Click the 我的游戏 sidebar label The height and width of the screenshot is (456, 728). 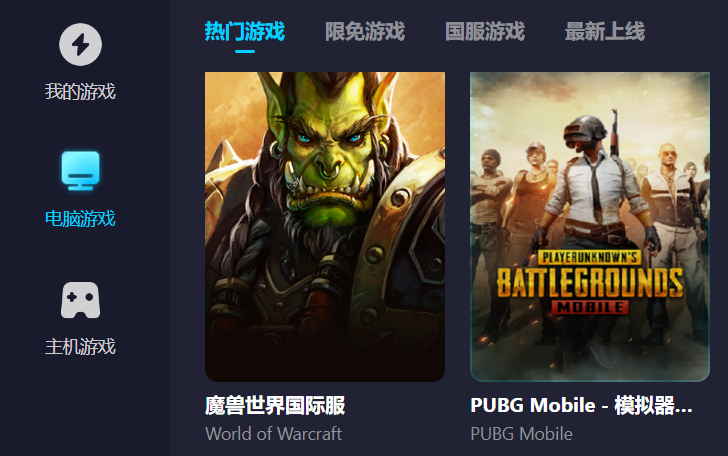click(80, 91)
